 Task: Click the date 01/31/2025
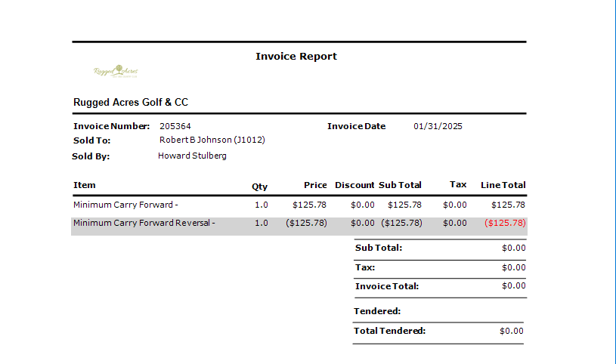click(438, 126)
